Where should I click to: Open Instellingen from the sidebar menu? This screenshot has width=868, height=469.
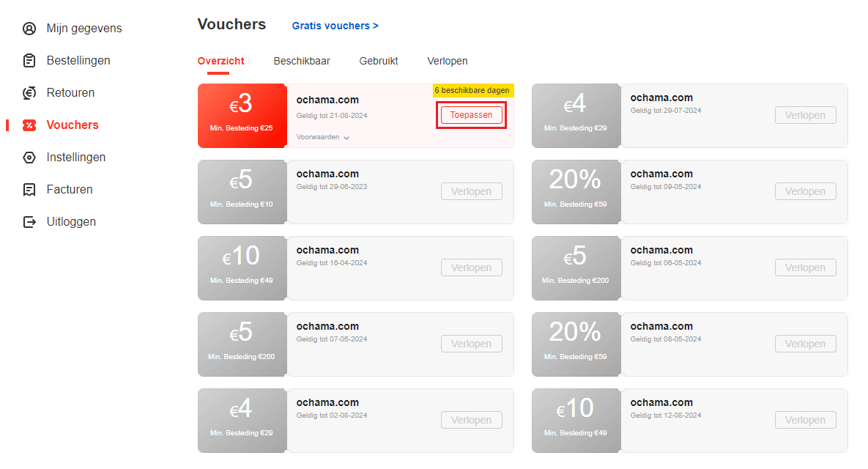(76, 158)
